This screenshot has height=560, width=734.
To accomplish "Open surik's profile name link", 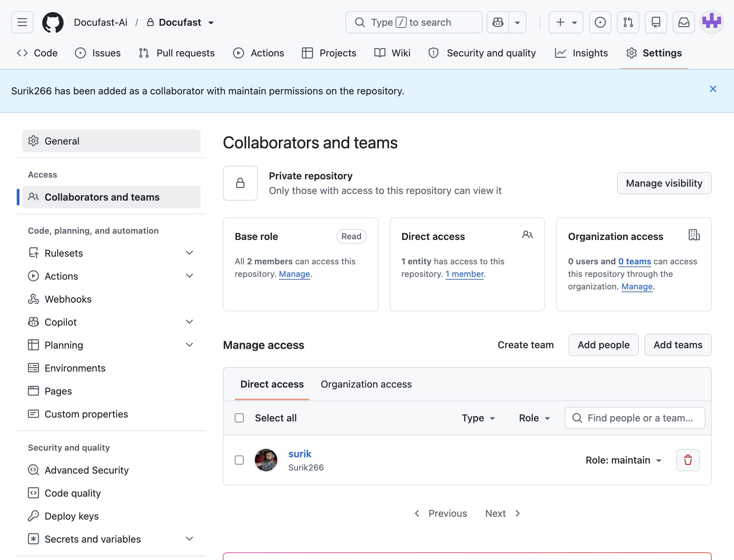I will click(300, 454).
